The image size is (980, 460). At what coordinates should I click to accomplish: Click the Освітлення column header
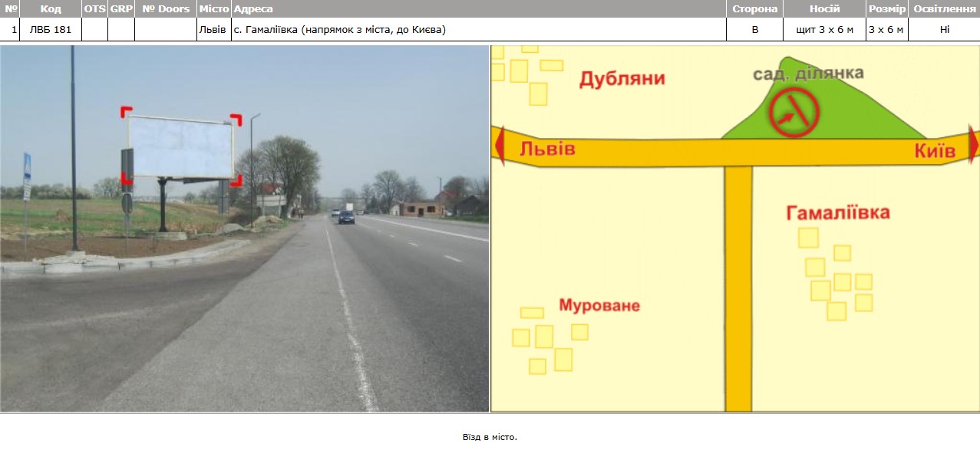[945, 8]
